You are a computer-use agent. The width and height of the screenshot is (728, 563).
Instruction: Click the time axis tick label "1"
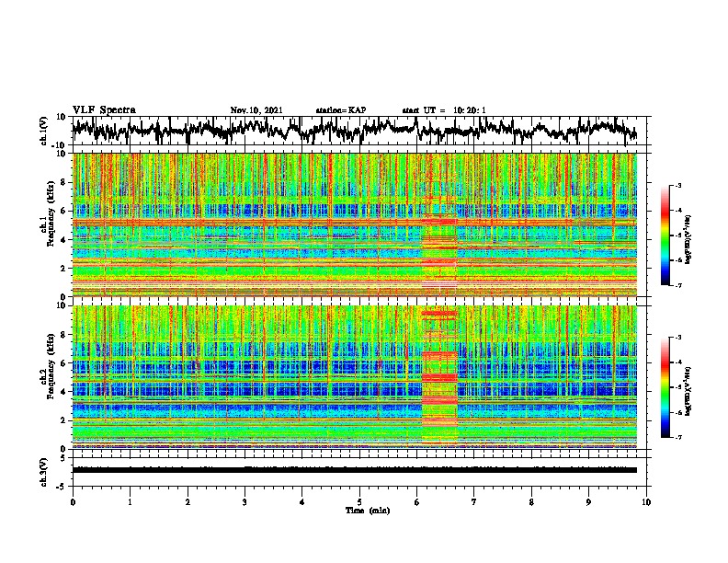(x=130, y=502)
